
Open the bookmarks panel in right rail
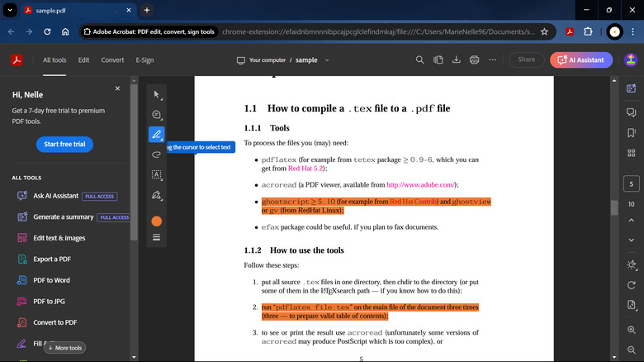tap(631, 133)
